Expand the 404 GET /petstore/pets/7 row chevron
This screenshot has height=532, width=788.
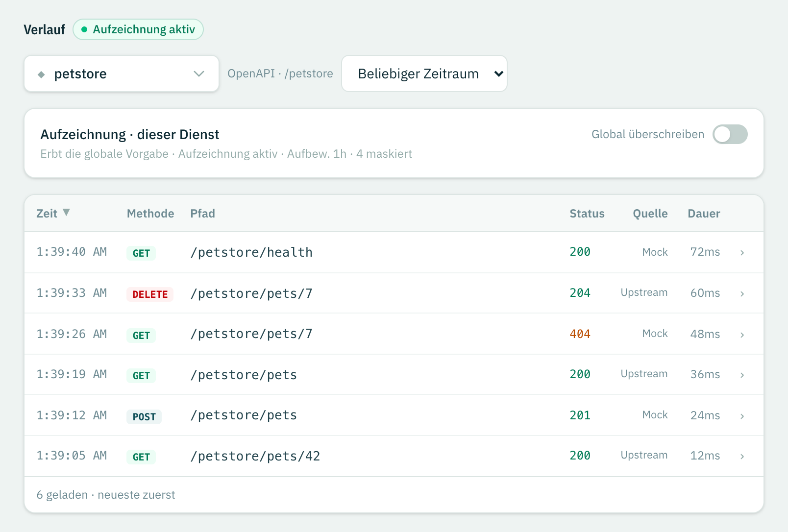pyautogui.click(x=742, y=335)
